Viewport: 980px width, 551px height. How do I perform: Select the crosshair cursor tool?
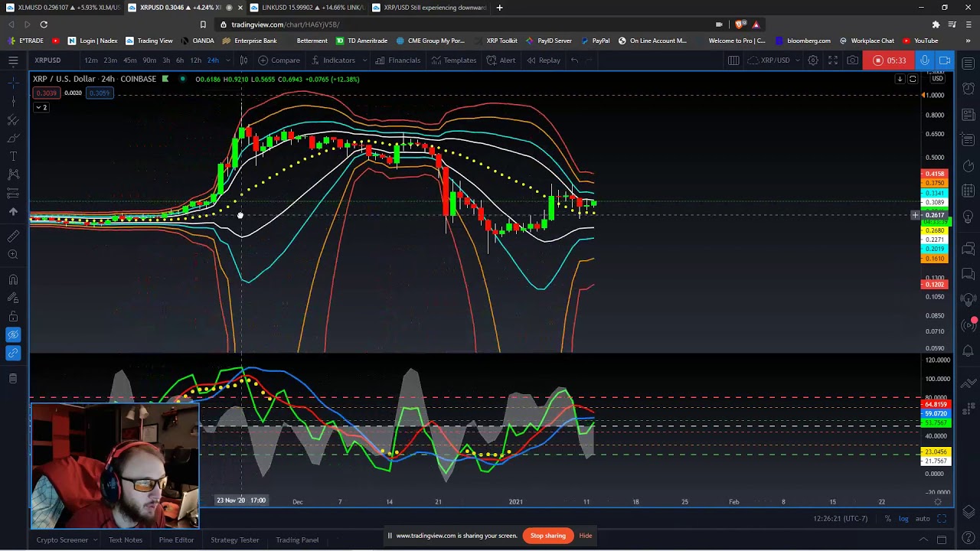tap(13, 82)
